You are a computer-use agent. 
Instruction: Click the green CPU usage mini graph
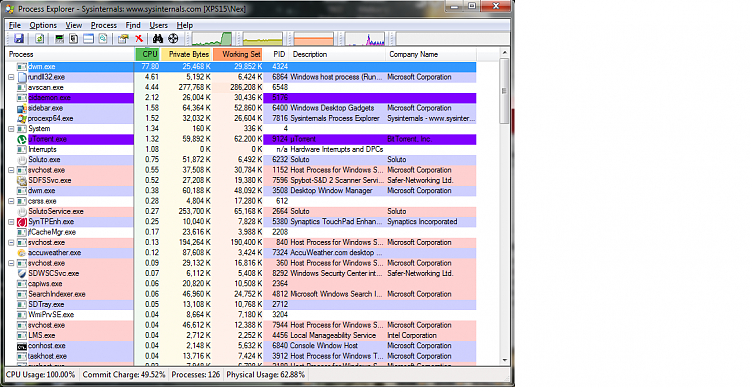pyautogui.click(x=212, y=39)
